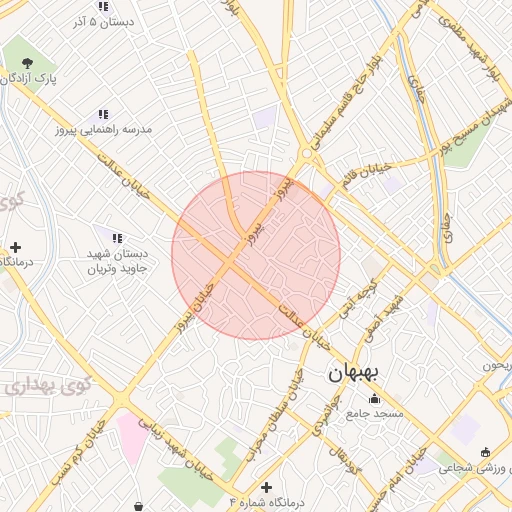Click the tree icon of پارک آزادگان

pyautogui.click(x=27, y=63)
